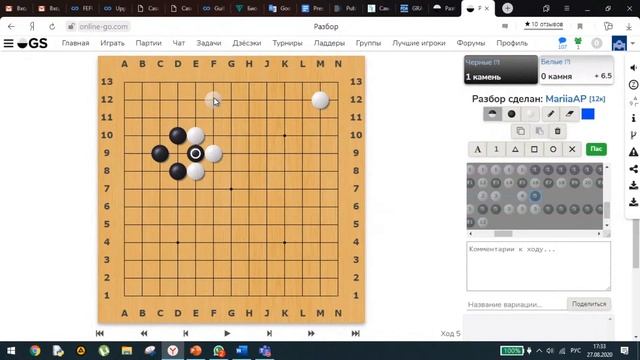The height and width of the screenshot is (360, 640).
Task: Open the blue pen color swatch
Action: tap(588, 114)
